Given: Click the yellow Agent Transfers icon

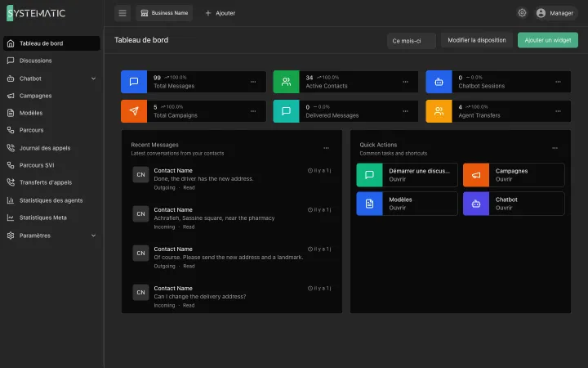Looking at the screenshot, I should [439, 111].
